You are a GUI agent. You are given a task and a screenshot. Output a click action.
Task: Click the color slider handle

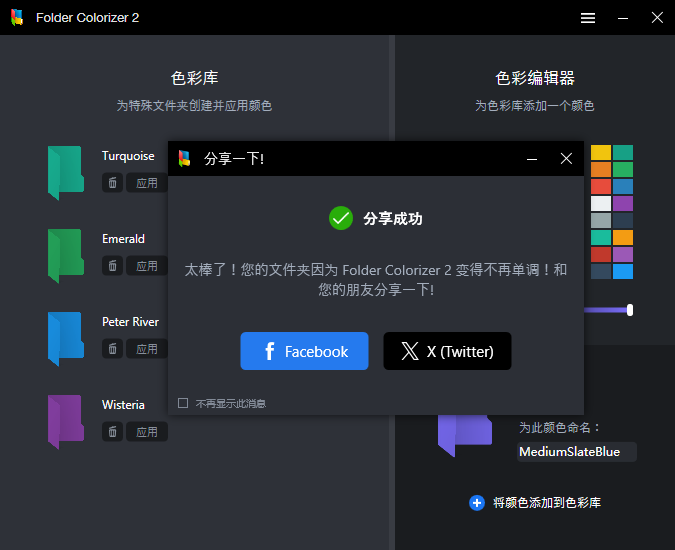[x=630, y=310]
